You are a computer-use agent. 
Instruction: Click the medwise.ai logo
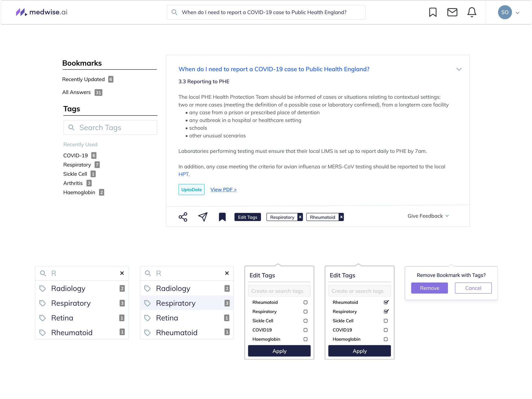[41, 12]
